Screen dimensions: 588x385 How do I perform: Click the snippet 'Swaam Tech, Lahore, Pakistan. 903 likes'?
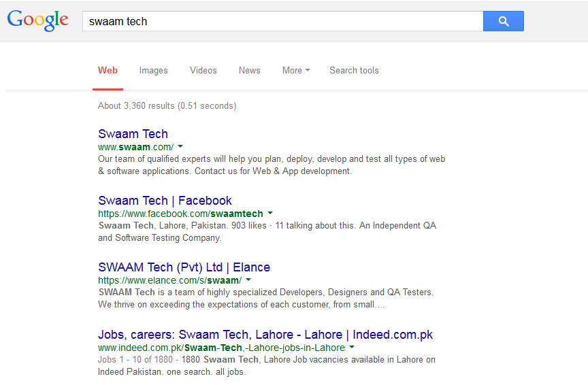click(267, 226)
